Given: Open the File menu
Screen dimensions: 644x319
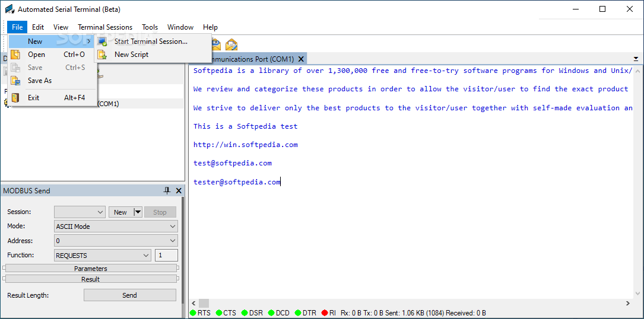Looking at the screenshot, I should click(x=17, y=27).
